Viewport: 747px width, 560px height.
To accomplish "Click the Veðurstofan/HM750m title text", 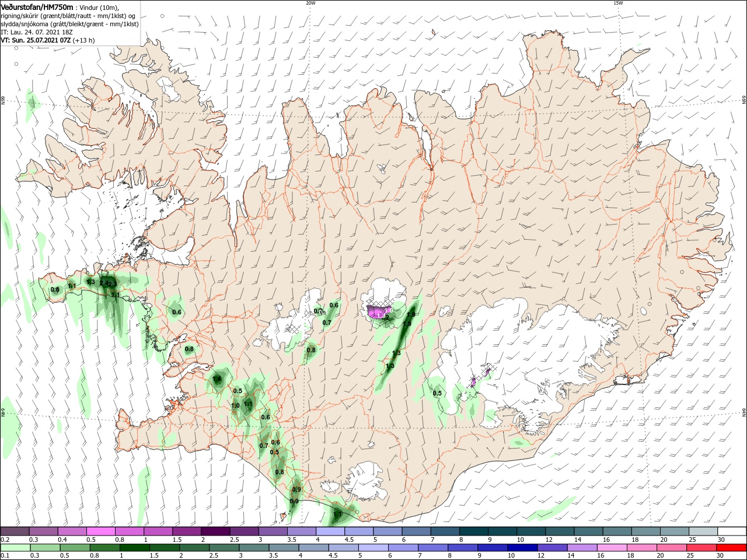I will (x=37, y=6).
